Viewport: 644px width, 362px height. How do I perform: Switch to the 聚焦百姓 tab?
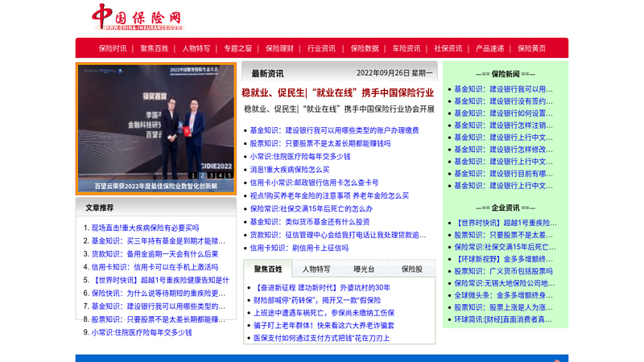click(x=268, y=269)
